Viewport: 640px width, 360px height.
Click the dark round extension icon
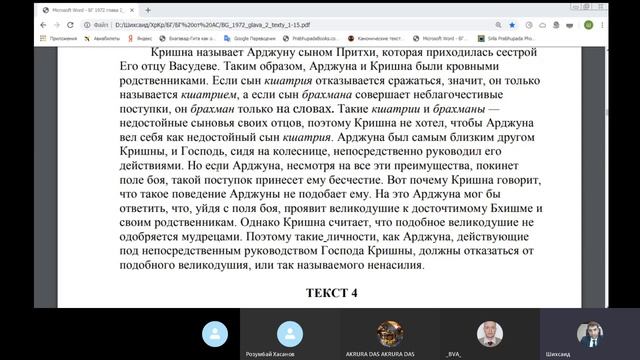click(x=556, y=25)
